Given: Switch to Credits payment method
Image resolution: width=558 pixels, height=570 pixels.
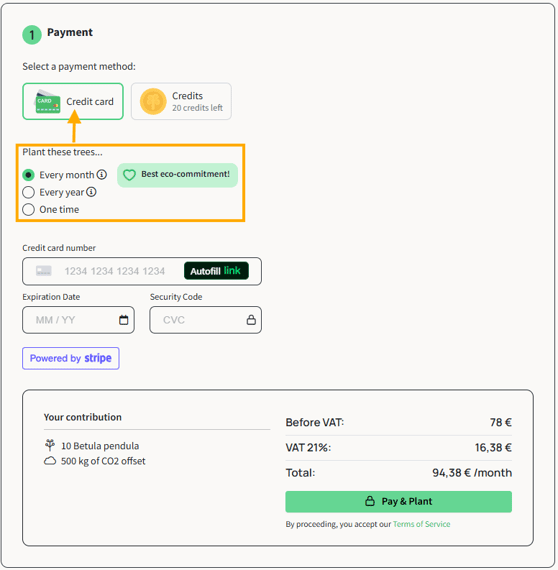Looking at the screenshot, I should [x=181, y=101].
